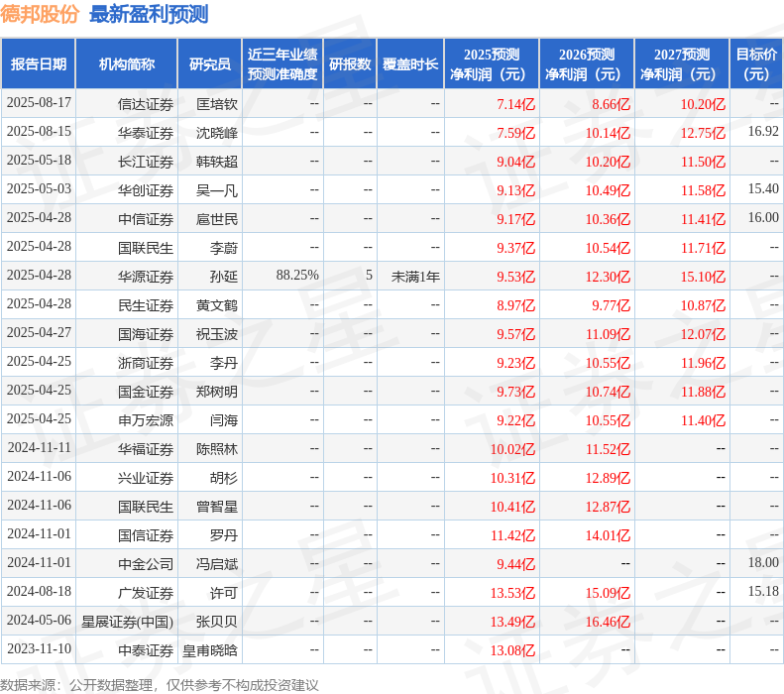
Task: Click the 9.37亿 profit value
Action: pyautogui.click(x=515, y=248)
